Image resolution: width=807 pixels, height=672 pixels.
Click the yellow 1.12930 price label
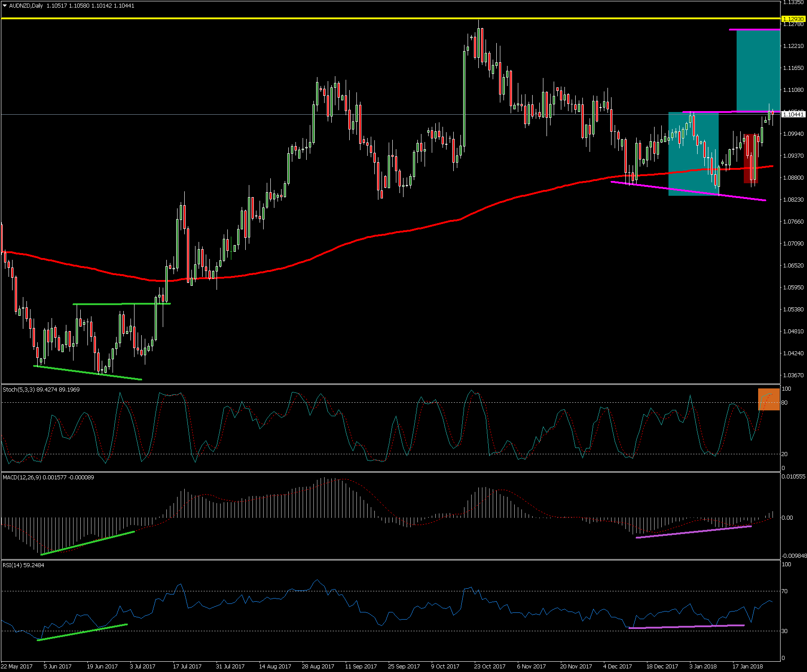pos(793,19)
